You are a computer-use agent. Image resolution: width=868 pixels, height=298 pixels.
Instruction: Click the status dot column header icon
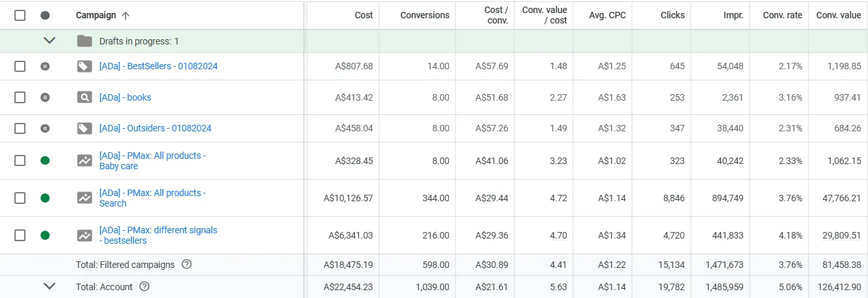pos(45,15)
